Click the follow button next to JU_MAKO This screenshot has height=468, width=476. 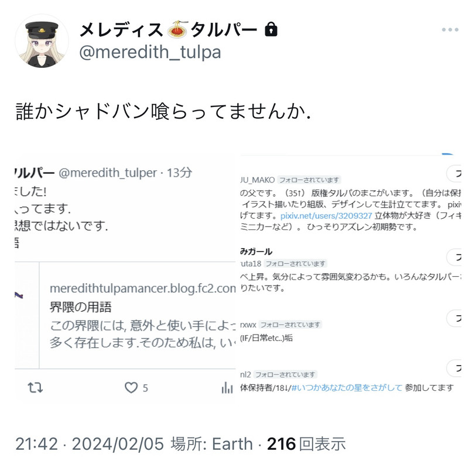coord(454,174)
